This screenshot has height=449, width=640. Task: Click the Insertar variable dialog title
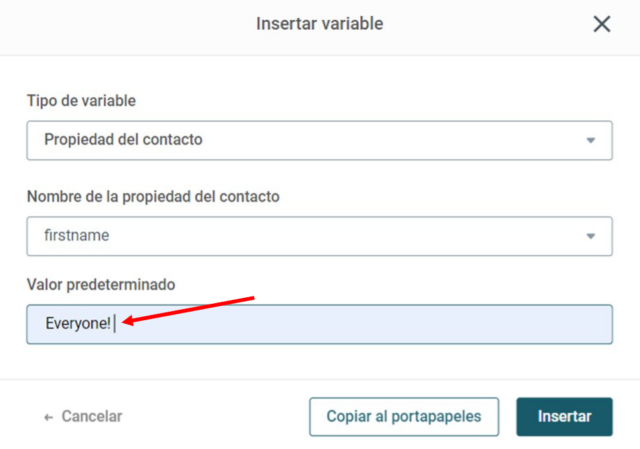pos(320,24)
